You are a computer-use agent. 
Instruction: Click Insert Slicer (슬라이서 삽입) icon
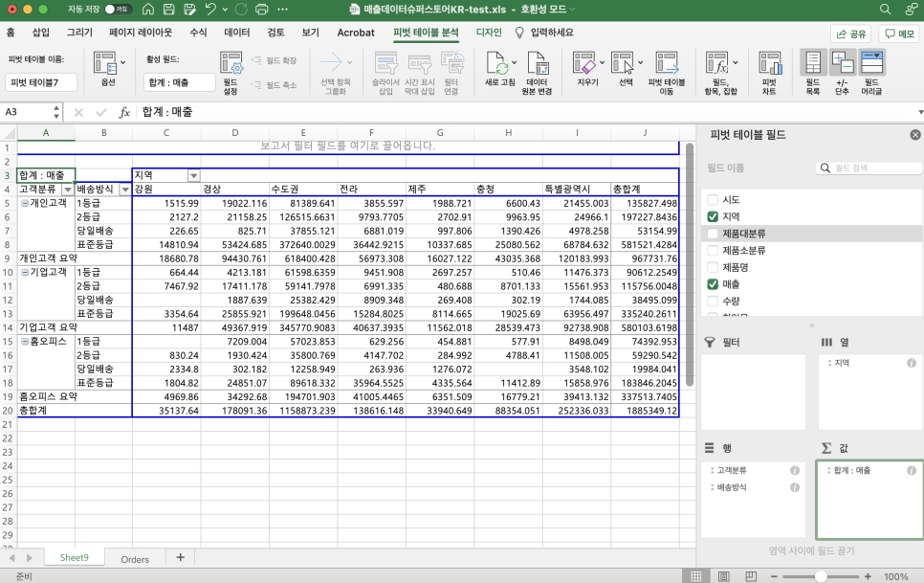[x=386, y=62]
